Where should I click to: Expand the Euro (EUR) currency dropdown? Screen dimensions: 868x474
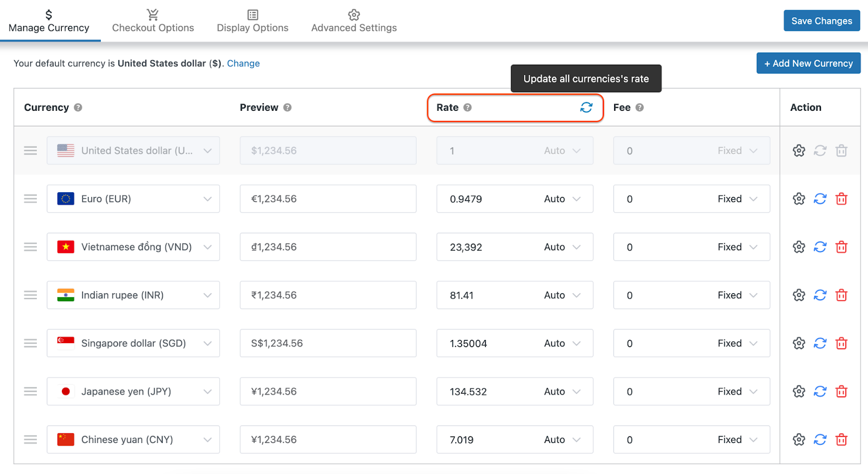tap(207, 199)
